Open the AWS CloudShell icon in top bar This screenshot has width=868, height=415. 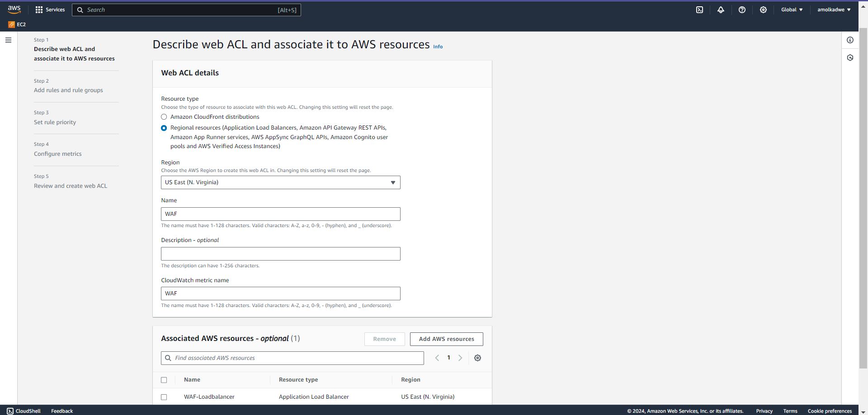point(699,9)
